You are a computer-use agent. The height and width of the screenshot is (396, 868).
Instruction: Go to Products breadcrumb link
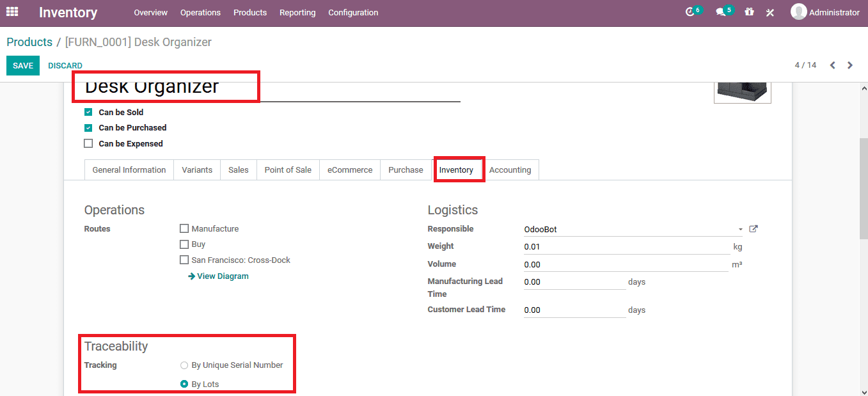coord(29,42)
